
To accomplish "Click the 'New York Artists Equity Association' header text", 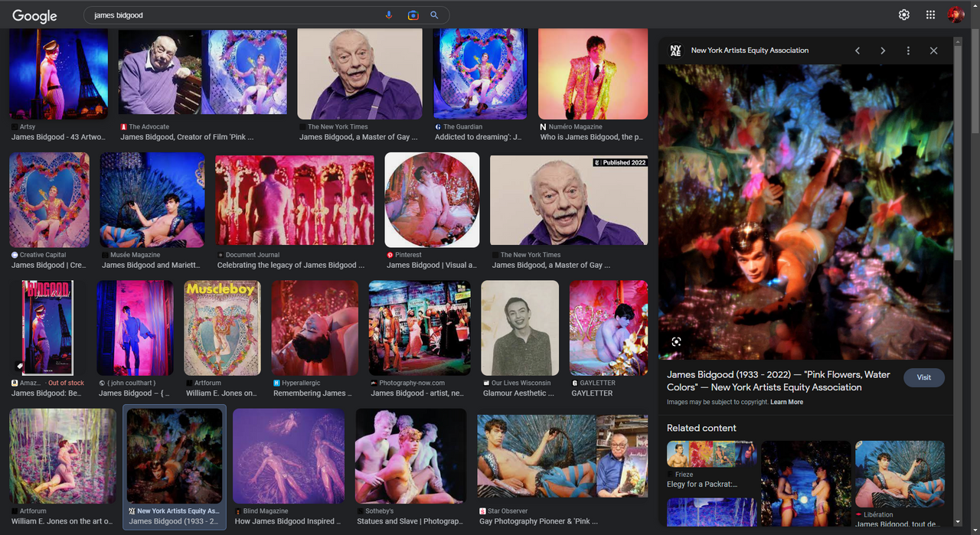I will pyautogui.click(x=750, y=51).
